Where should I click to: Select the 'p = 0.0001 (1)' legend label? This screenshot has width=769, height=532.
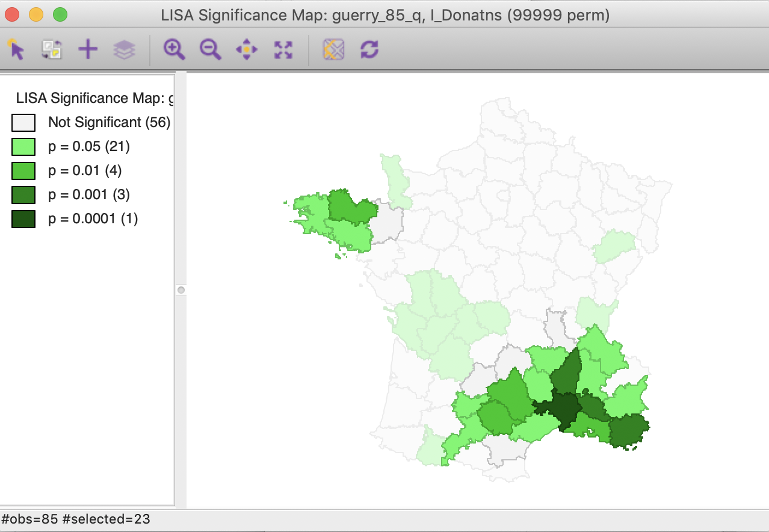pyautogui.click(x=93, y=219)
